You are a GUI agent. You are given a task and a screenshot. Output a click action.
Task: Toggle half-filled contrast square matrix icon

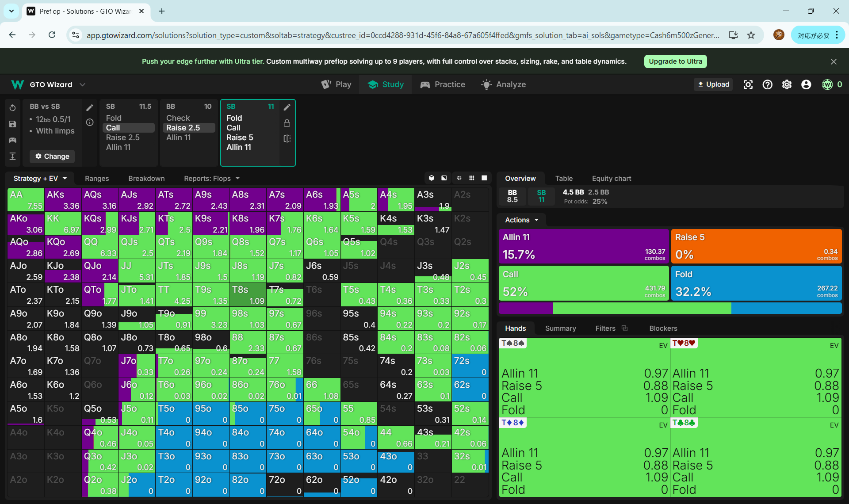[x=444, y=178]
